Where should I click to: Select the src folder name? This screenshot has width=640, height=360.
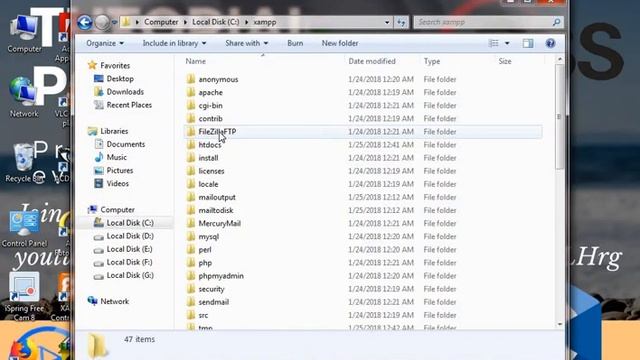click(203, 315)
